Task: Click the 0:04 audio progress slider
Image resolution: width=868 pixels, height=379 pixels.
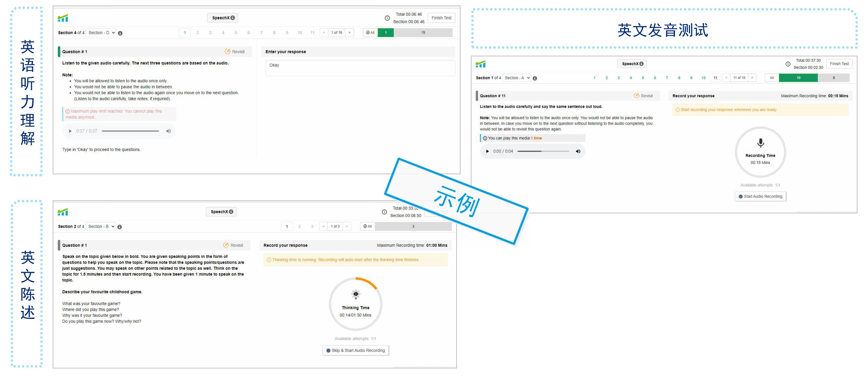Action: coord(543,151)
